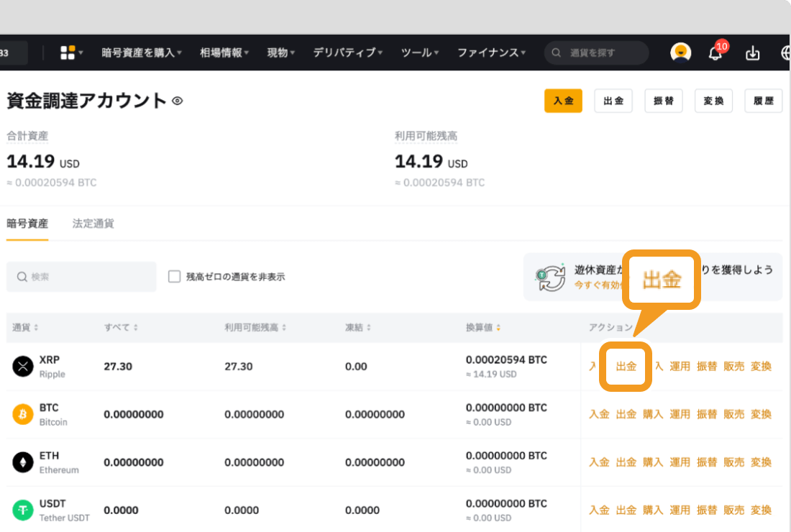Click 購入 in the ETH row

[x=653, y=462]
